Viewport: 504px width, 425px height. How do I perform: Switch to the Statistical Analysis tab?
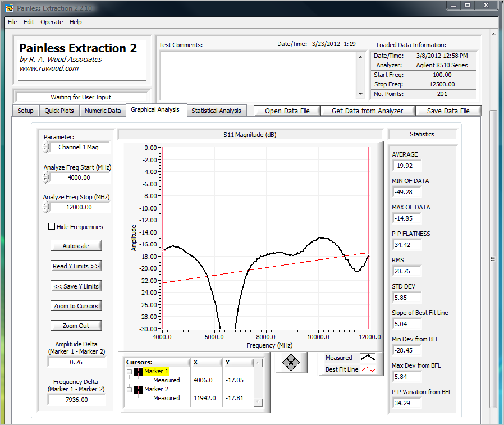coord(216,111)
